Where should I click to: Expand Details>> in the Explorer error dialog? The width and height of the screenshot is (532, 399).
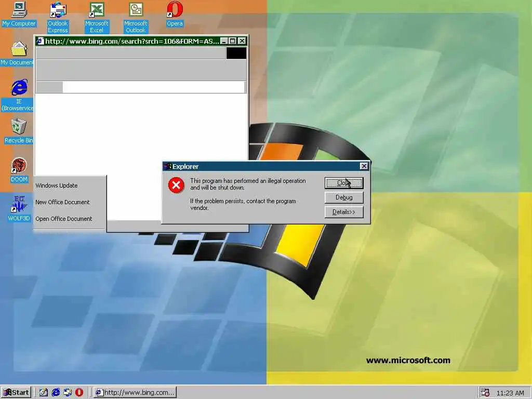[344, 212]
